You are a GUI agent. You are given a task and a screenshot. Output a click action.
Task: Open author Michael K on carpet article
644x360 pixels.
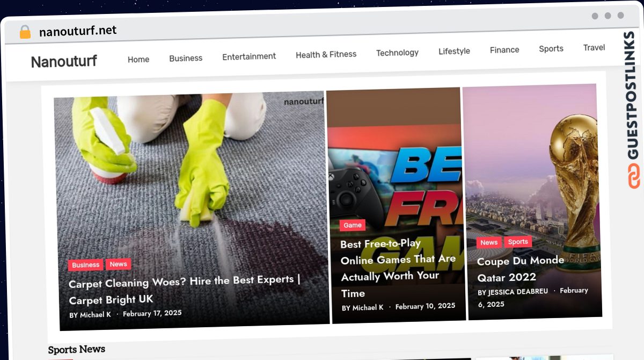(x=96, y=315)
